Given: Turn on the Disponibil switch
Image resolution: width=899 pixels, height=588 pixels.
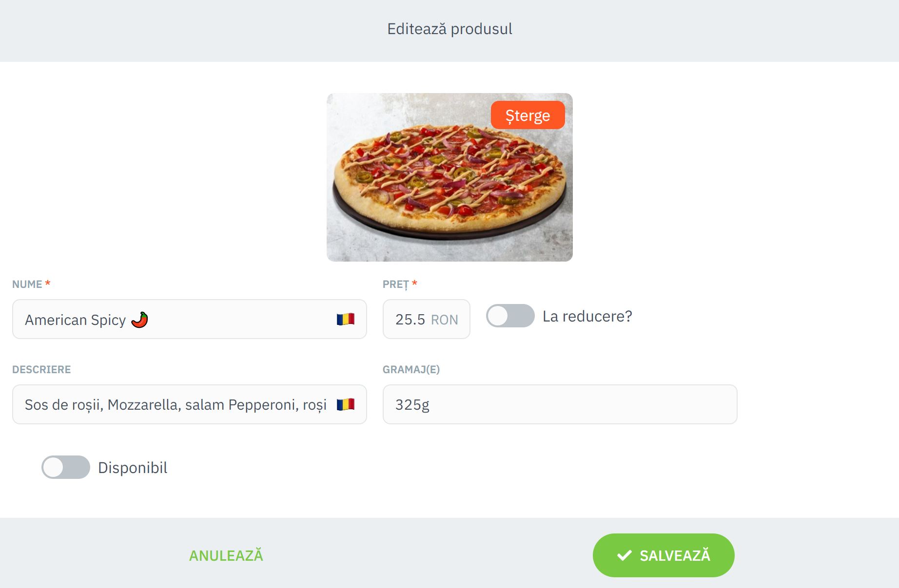Looking at the screenshot, I should point(66,467).
